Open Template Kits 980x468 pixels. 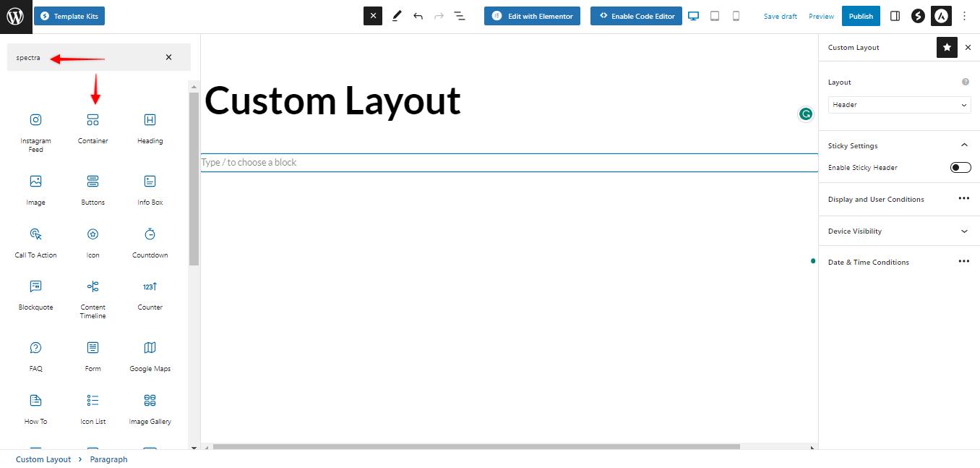pyautogui.click(x=69, y=16)
